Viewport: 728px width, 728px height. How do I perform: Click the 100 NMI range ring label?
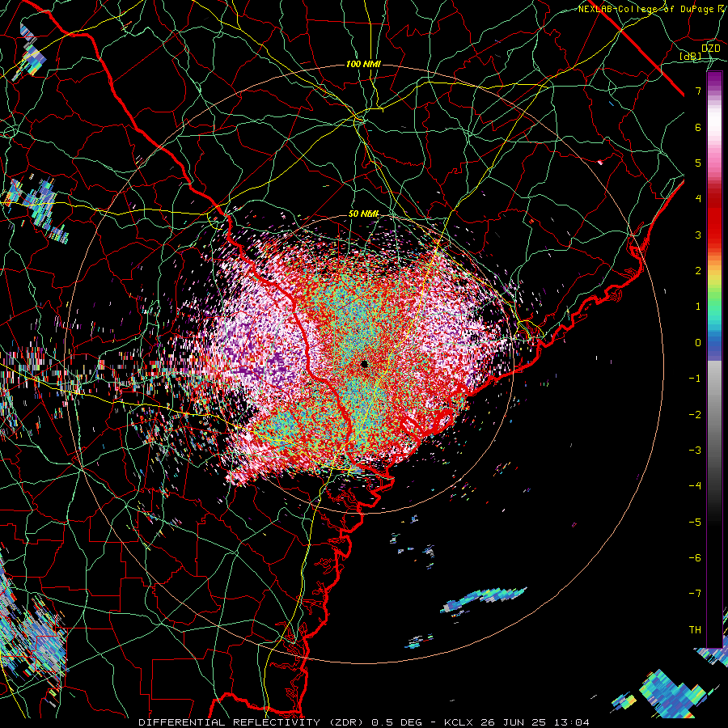(x=363, y=64)
